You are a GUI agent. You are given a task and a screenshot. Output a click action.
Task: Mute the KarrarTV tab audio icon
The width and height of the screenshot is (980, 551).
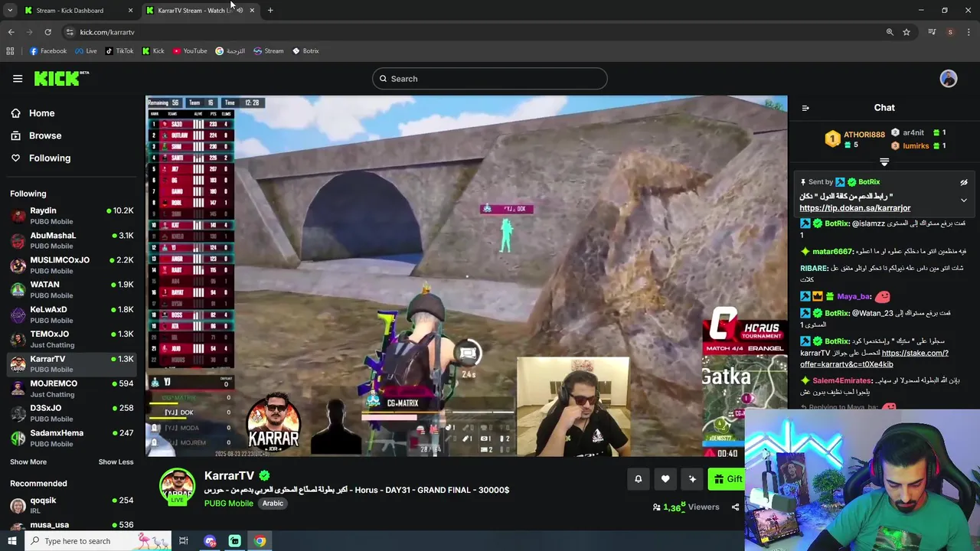(x=240, y=11)
